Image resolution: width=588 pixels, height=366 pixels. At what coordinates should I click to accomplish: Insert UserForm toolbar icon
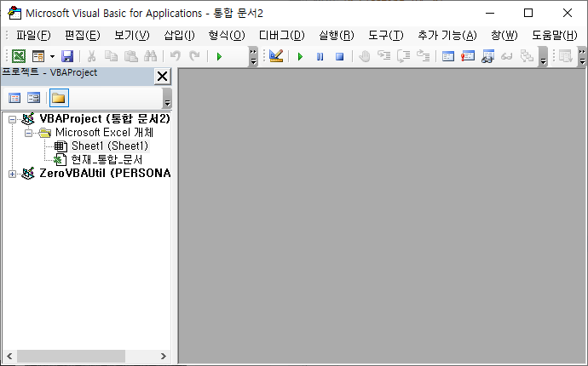point(38,56)
